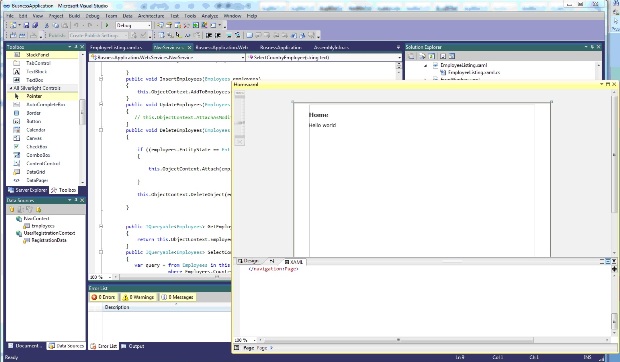Select the ComboBox control in the Toolbox
Viewport: 620px width, 362px height.
click(x=42, y=155)
